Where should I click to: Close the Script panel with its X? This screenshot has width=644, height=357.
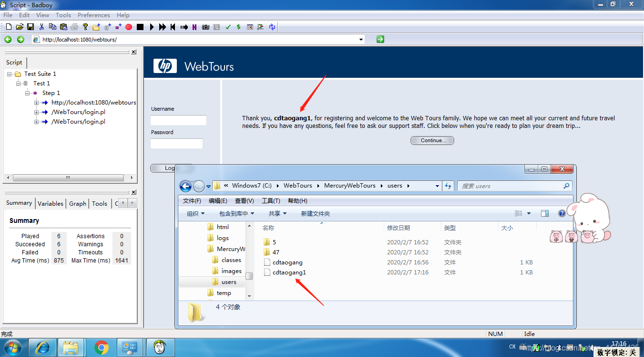133,52
